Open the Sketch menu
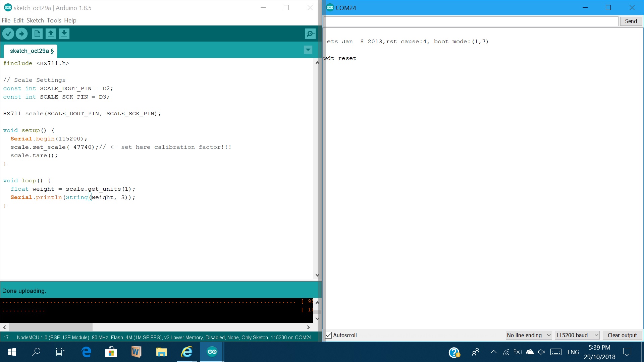 tap(35, 20)
